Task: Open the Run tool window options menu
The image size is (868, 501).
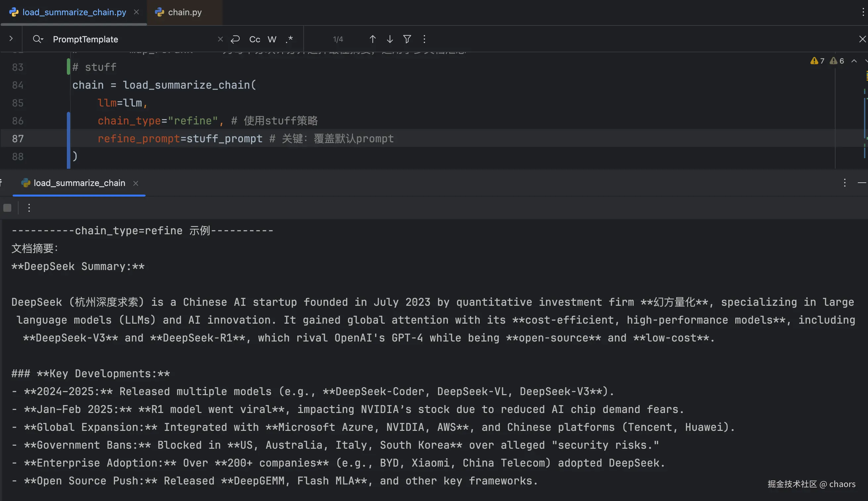Action: [x=844, y=183]
